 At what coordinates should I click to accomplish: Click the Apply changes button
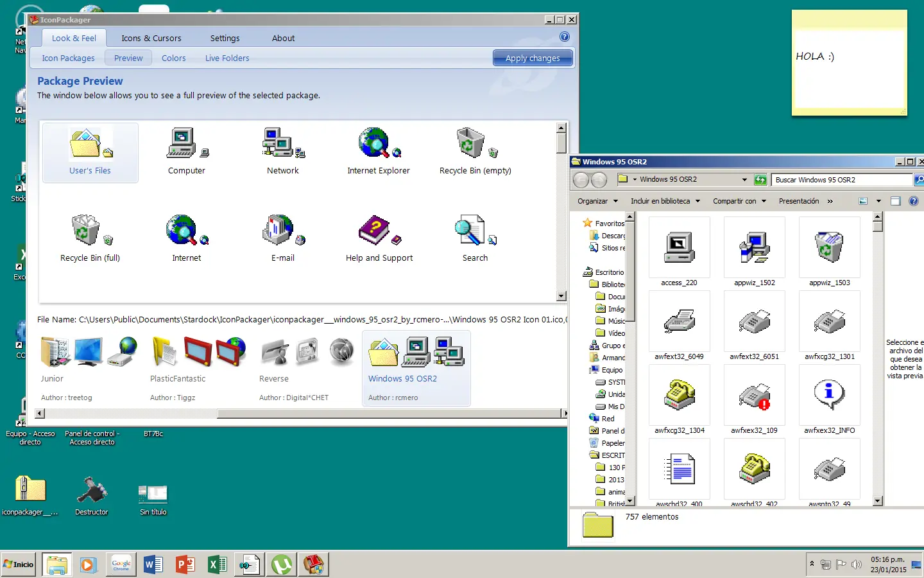[533, 58]
